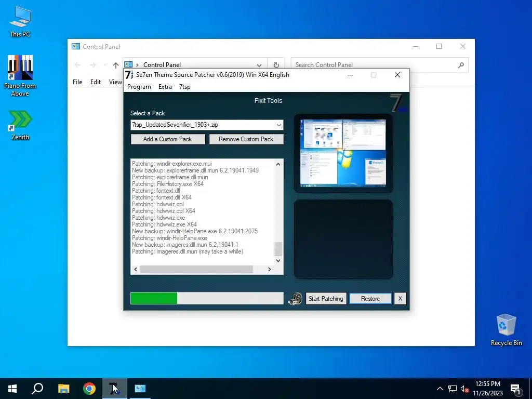This screenshot has height=399, width=532.
Task: Open Edit menu in Control Panel
Action: (96, 82)
